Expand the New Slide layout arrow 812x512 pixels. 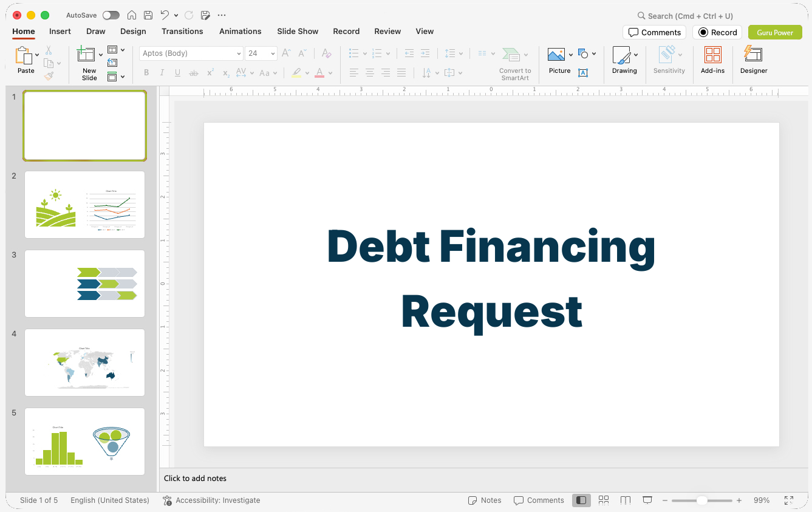coord(101,55)
